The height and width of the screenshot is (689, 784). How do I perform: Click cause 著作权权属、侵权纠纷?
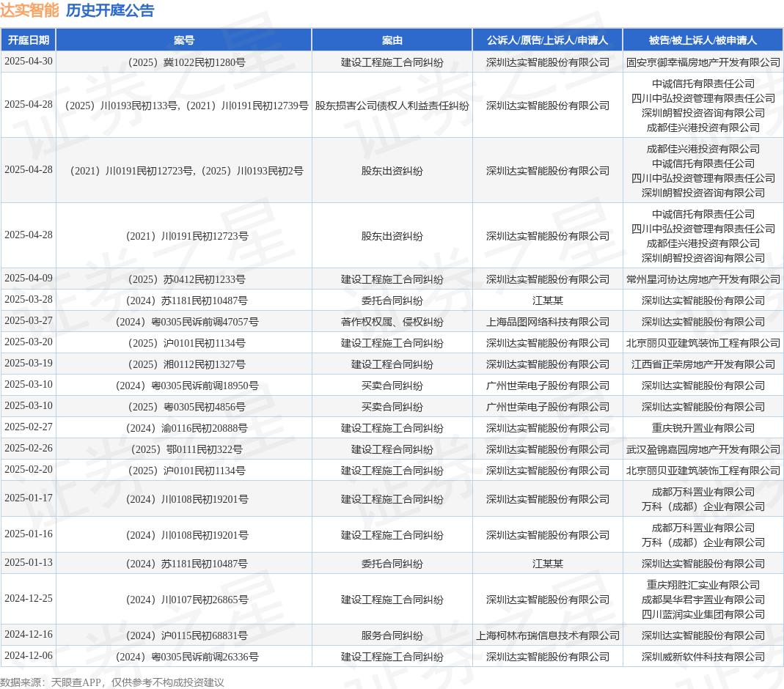(392, 322)
